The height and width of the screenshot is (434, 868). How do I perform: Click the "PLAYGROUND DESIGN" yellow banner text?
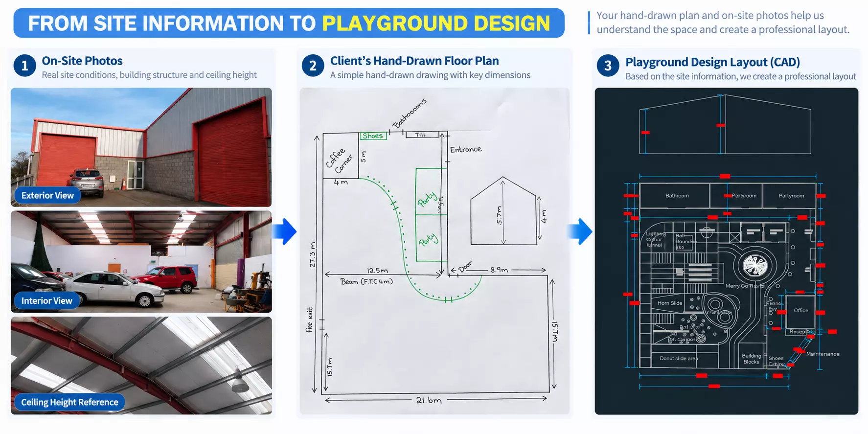[436, 23]
